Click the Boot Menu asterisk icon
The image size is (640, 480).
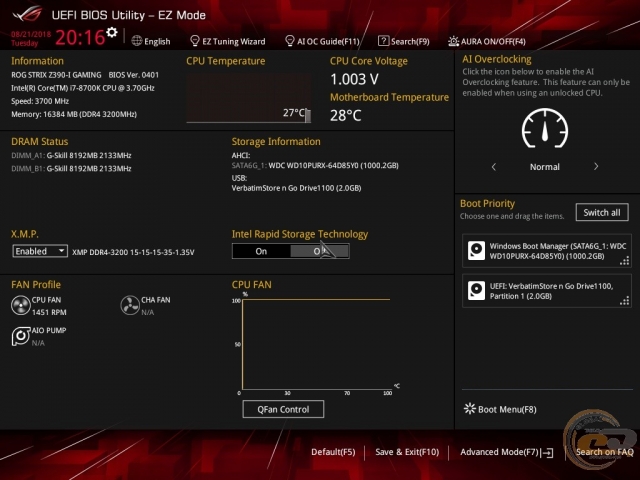coord(470,409)
